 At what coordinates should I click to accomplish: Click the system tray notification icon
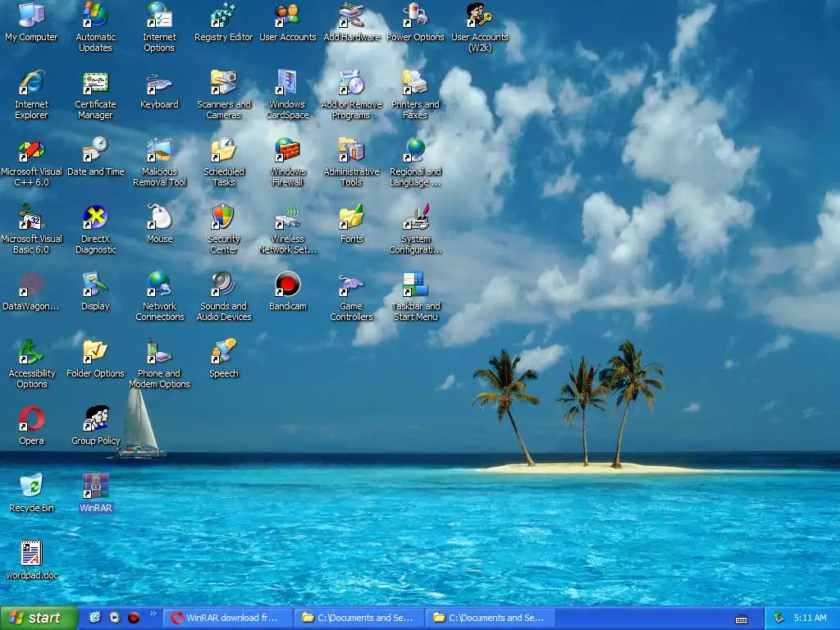point(779,619)
